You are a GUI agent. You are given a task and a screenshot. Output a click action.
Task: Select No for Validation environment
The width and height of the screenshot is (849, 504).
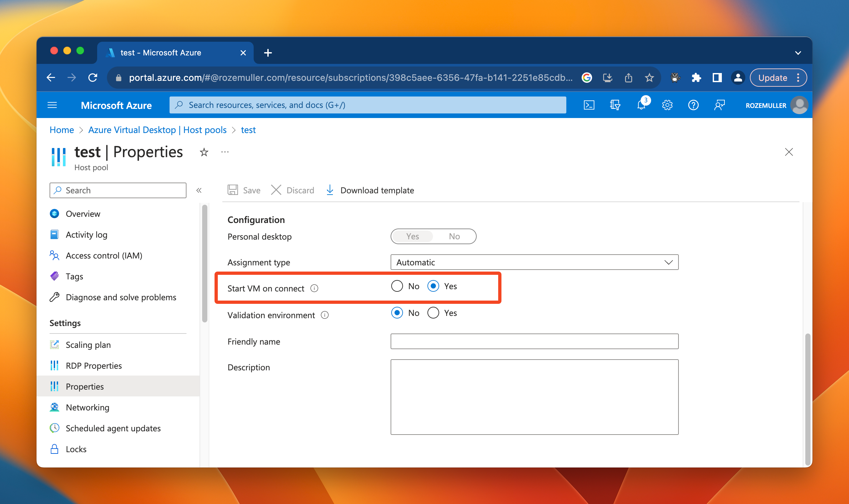click(x=397, y=313)
